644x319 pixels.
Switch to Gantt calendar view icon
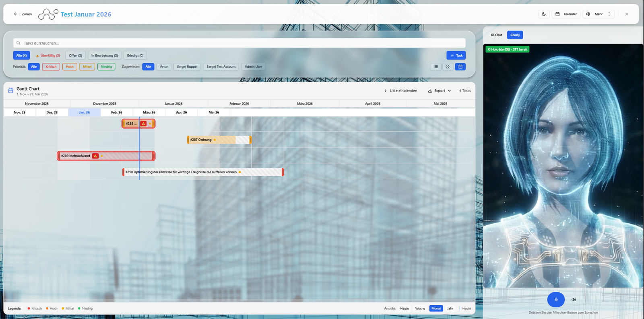460,67
